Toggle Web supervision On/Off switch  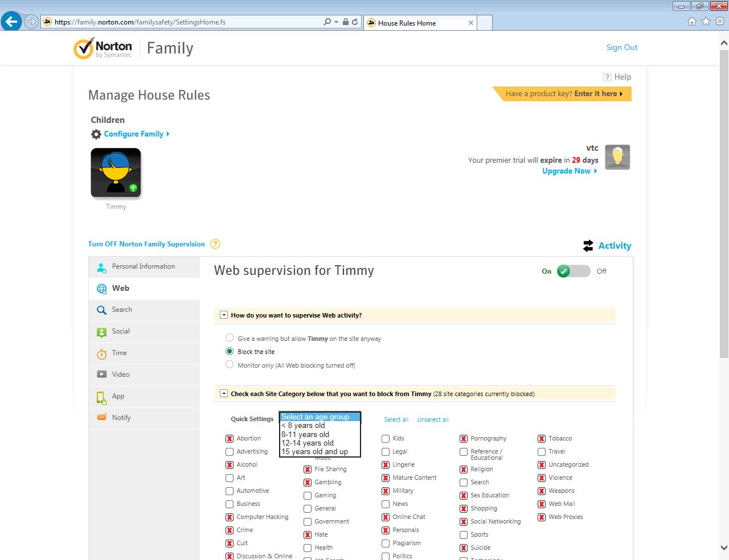573,271
